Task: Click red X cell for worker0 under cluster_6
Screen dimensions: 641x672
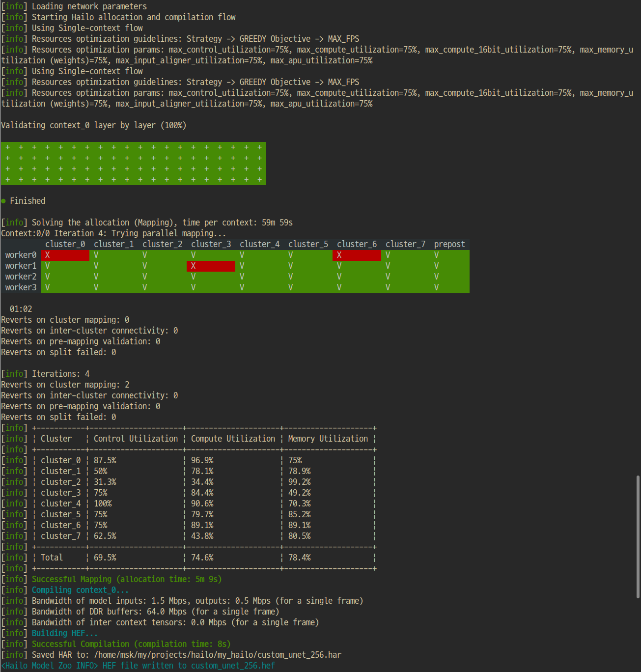Action: [357, 255]
